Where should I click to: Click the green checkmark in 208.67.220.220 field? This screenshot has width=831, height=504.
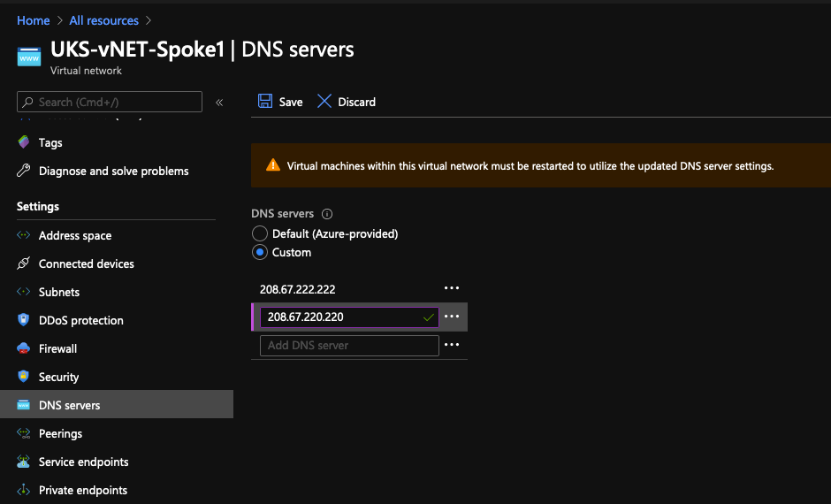[x=428, y=317]
